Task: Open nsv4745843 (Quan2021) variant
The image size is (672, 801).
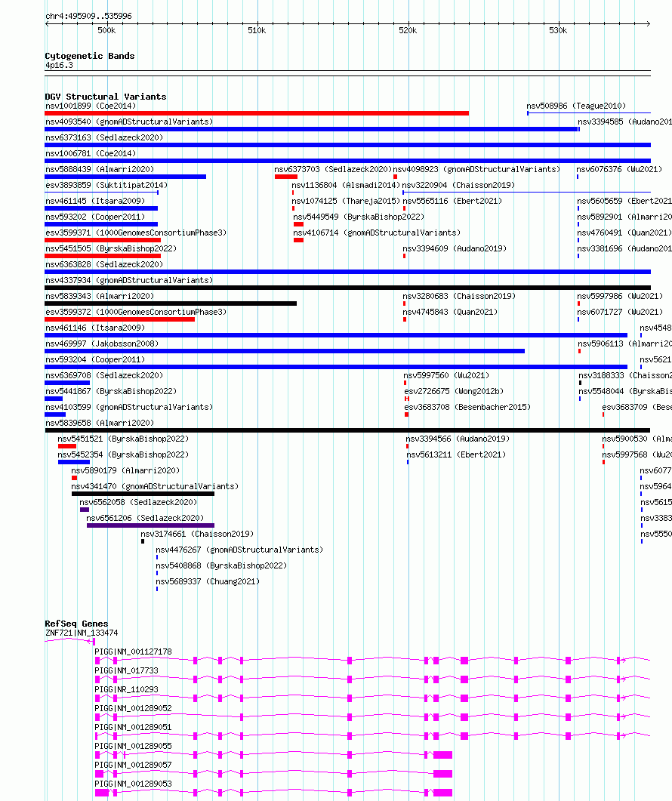Action: coord(450,312)
